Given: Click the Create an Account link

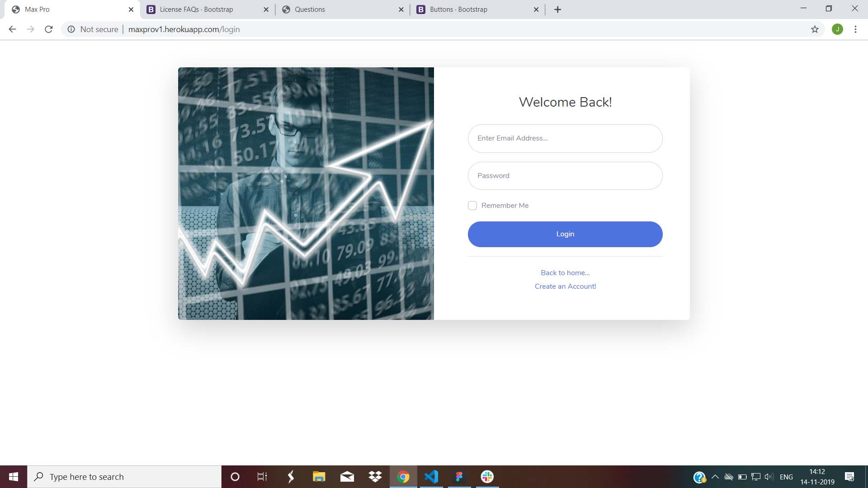Looking at the screenshot, I should tap(565, 286).
